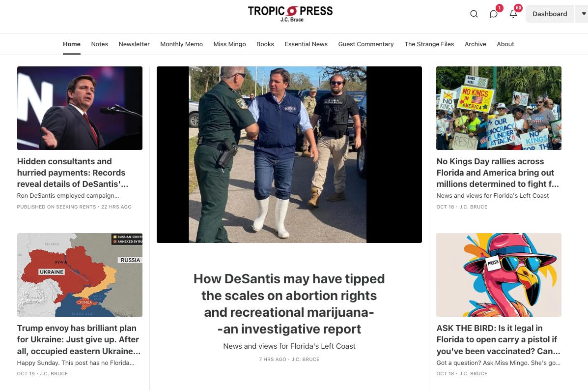
Task: Open the Hidden consultants and hurried payments article
Action: tap(73, 173)
